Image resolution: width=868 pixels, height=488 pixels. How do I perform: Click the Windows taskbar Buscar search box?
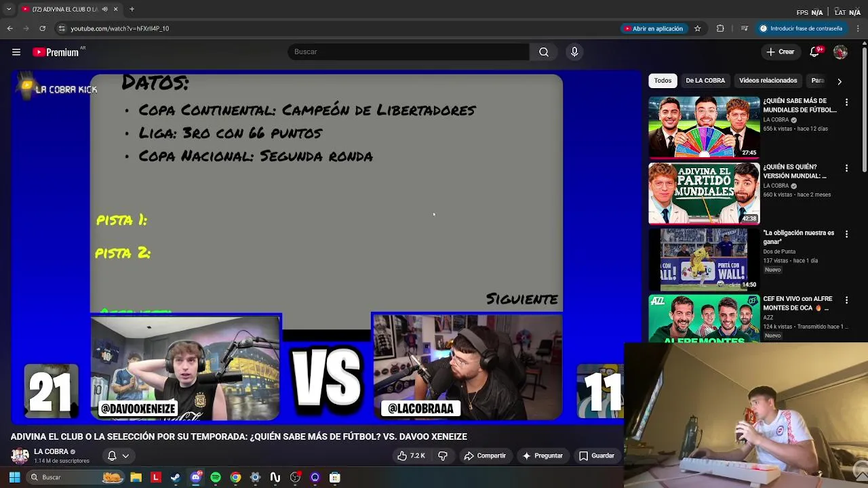click(75, 477)
